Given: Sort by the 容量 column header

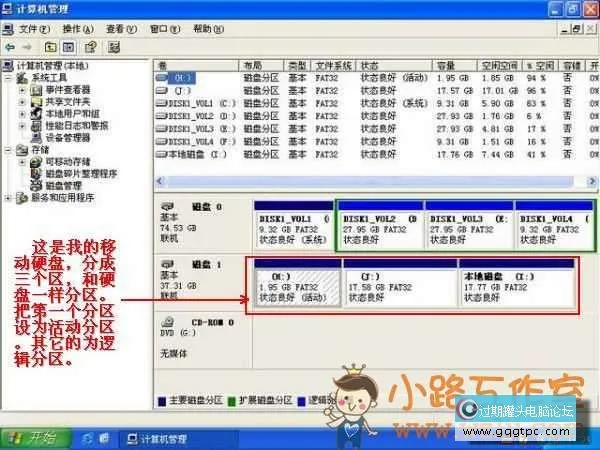Looking at the screenshot, I should 455,65.
